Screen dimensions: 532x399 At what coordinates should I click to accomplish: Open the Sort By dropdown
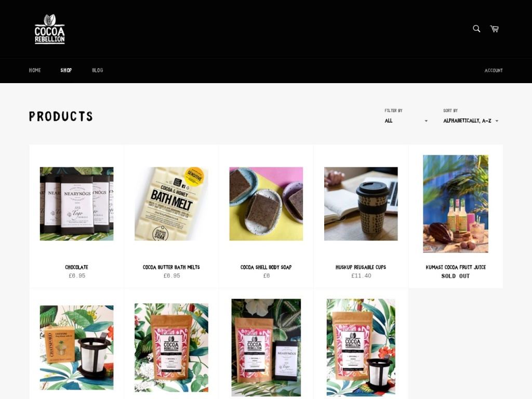(x=471, y=121)
